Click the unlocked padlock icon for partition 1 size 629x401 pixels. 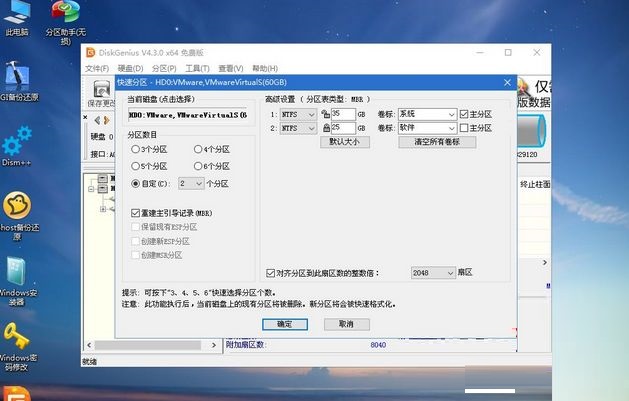325,114
